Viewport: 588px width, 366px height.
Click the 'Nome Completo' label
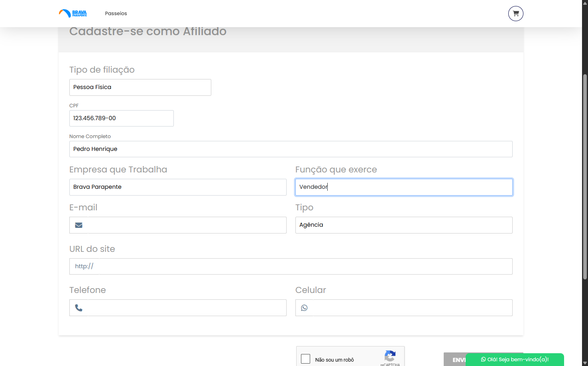(x=90, y=137)
